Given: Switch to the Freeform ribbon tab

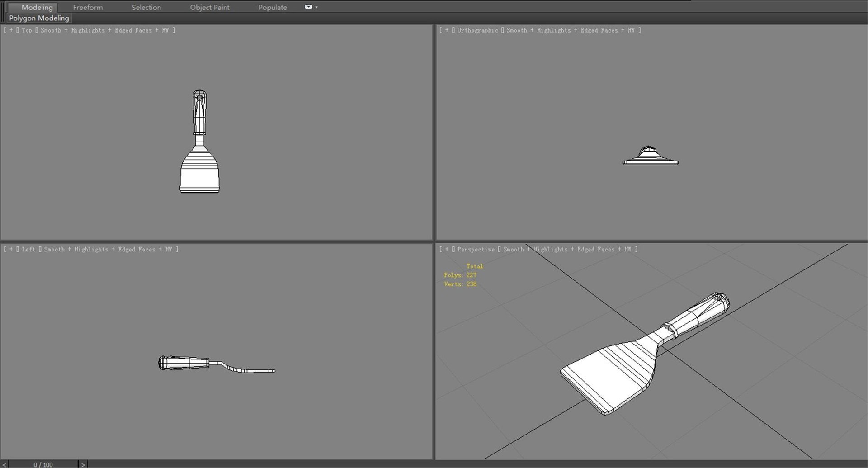Looking at the screenshot, I should (x=88, y=7).
